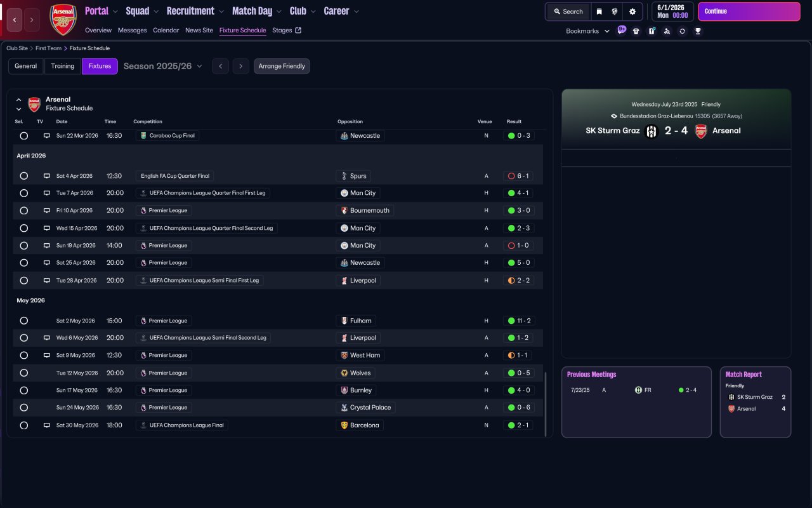
Task: Click the Spurs crest icon in FA Cup row
Action: click(x=344, y=176)
